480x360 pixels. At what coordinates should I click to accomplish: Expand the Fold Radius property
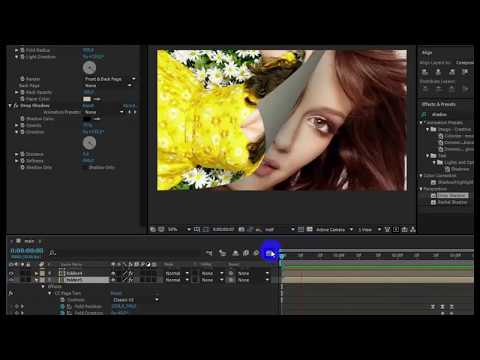16,50
